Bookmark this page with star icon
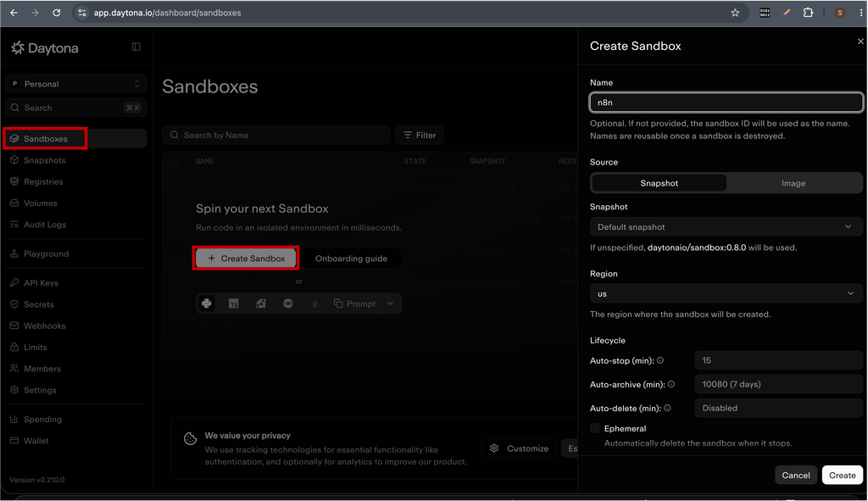This screenshot has width=868, height=501. pyautogui.click(x=735, y=13)
